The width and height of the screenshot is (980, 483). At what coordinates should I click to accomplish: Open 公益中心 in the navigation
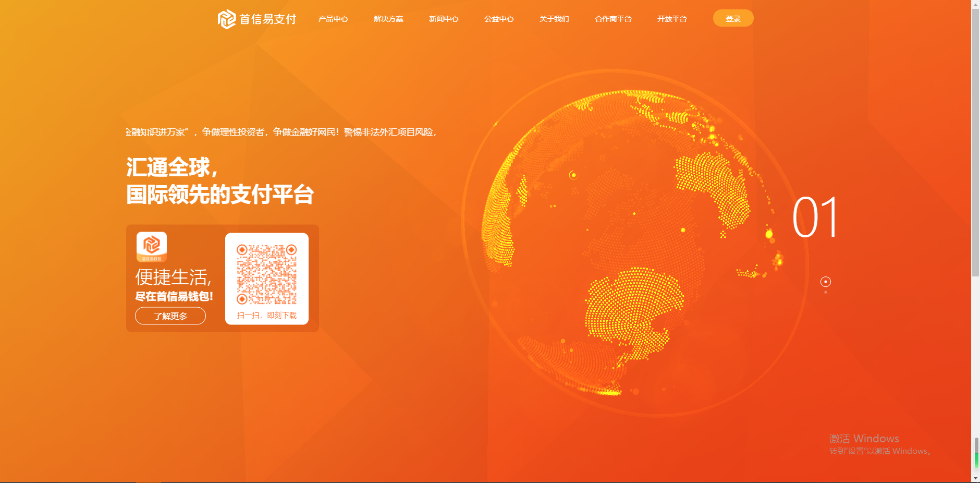[x=499, y=19]
